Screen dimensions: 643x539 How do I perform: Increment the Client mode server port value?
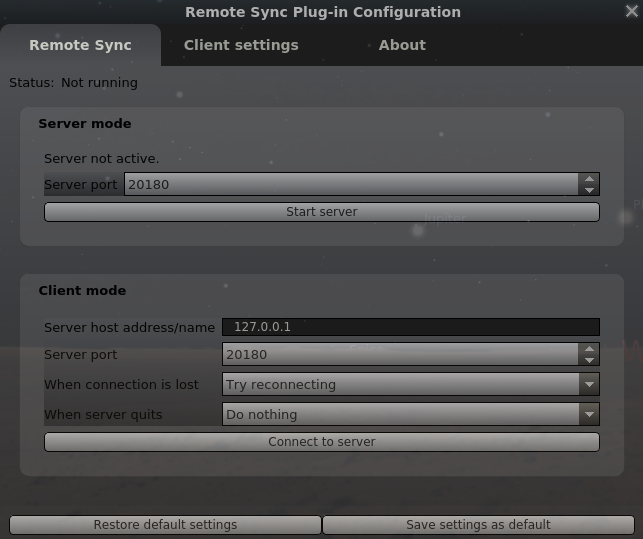(x=589, y=349)
